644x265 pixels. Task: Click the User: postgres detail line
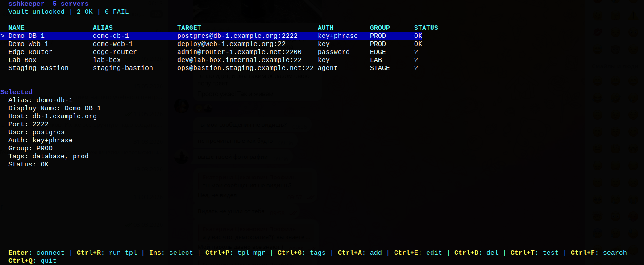click(x=37, y=132)
